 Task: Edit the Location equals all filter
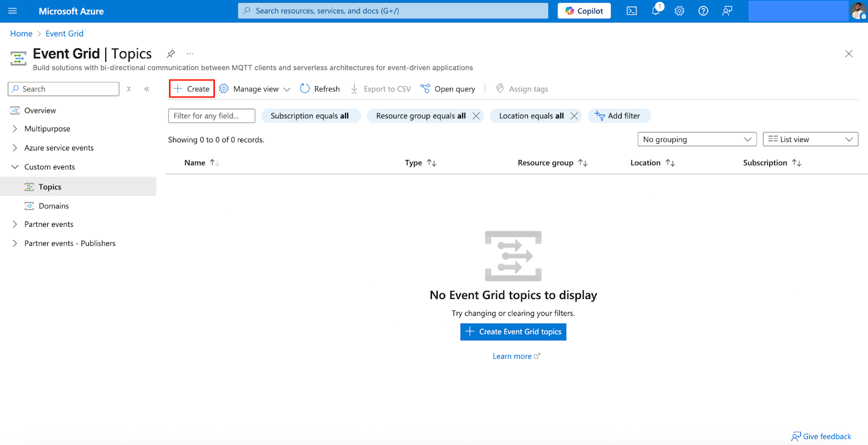click(531, 116)
